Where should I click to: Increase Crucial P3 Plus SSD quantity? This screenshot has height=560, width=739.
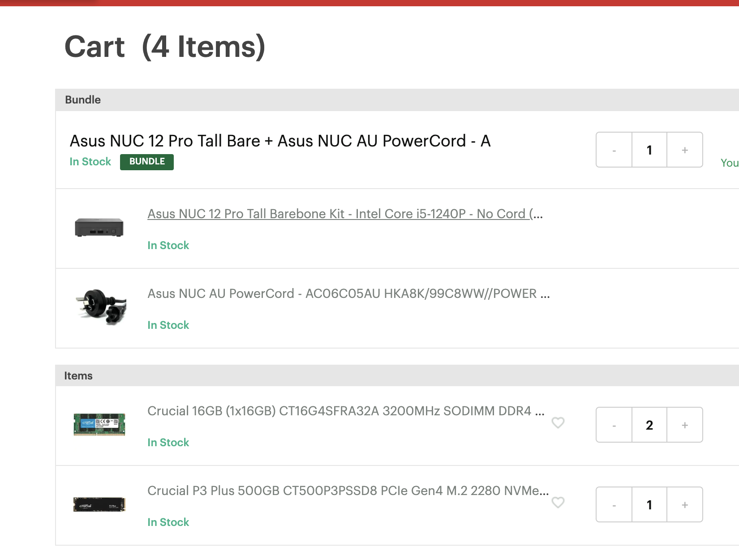tap(684, 505)
